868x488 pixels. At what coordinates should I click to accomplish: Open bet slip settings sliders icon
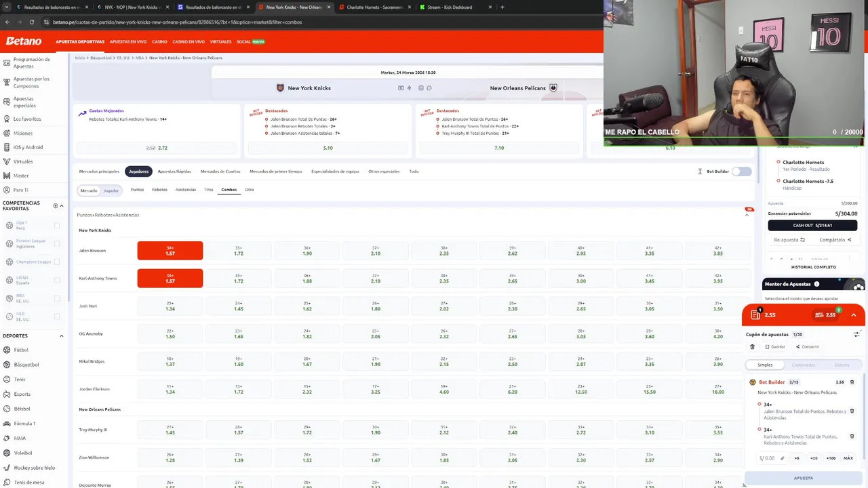coord(856,334)
